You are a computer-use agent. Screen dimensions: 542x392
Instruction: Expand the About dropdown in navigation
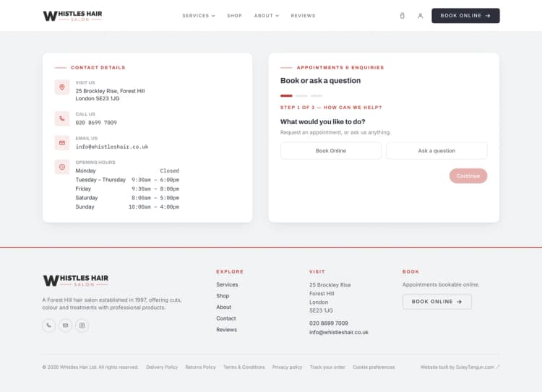coord(267,16)
